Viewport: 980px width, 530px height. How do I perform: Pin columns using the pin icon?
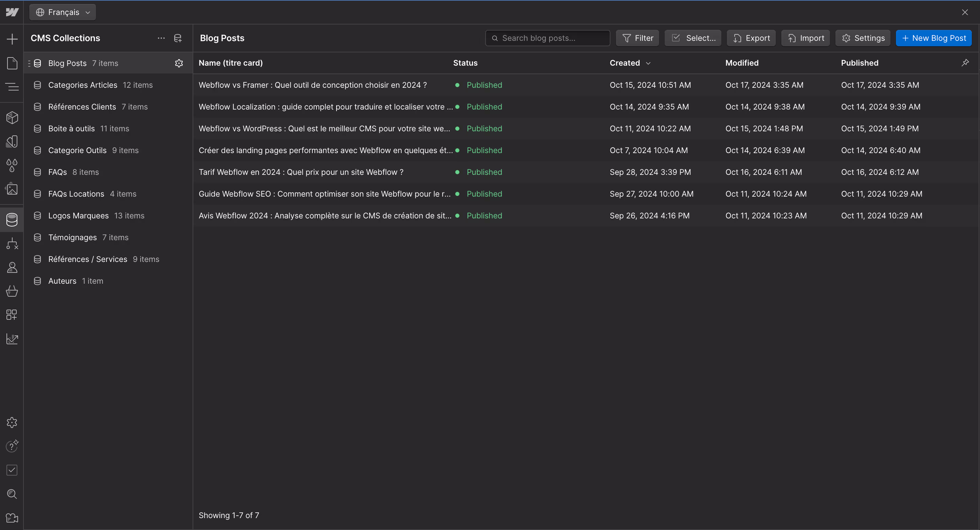click(x=965, y=63)
